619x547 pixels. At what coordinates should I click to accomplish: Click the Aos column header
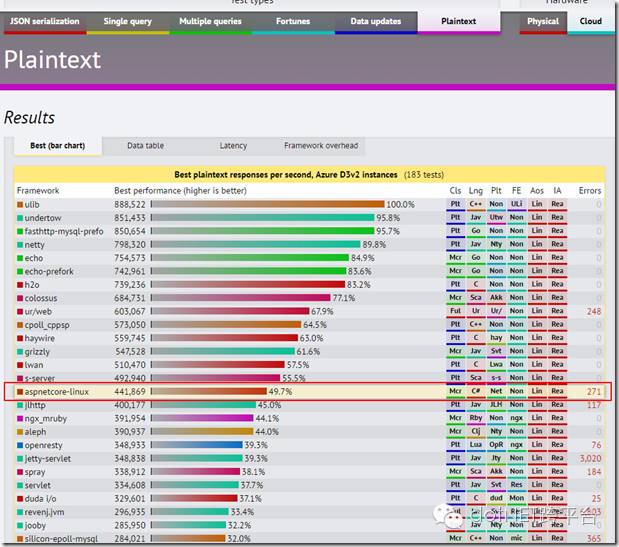[537, 191]
